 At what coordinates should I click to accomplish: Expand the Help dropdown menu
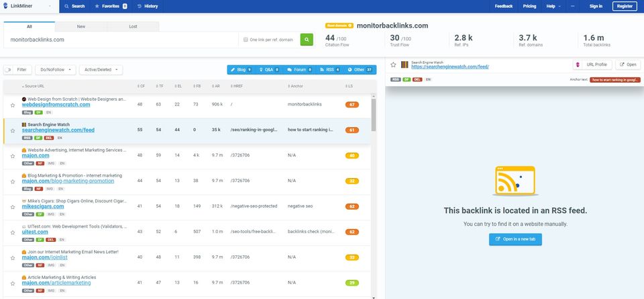tap(553, 6)
